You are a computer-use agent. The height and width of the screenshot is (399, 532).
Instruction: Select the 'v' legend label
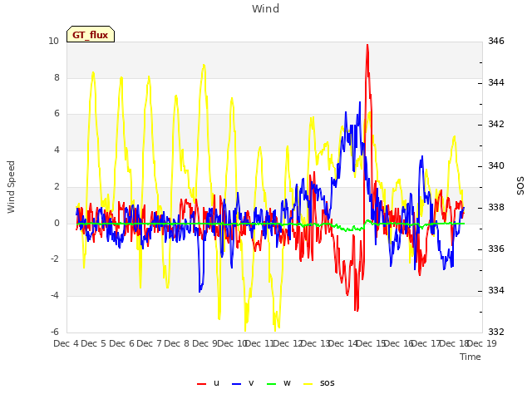[x=251, y=383]
